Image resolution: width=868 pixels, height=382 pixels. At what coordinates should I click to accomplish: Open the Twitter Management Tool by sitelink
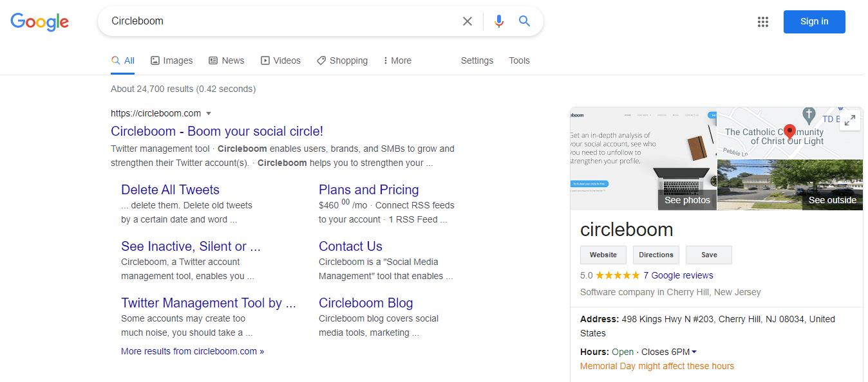209,303
